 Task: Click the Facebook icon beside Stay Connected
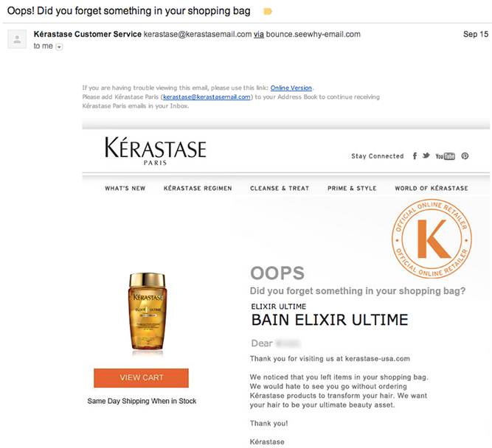415,155
